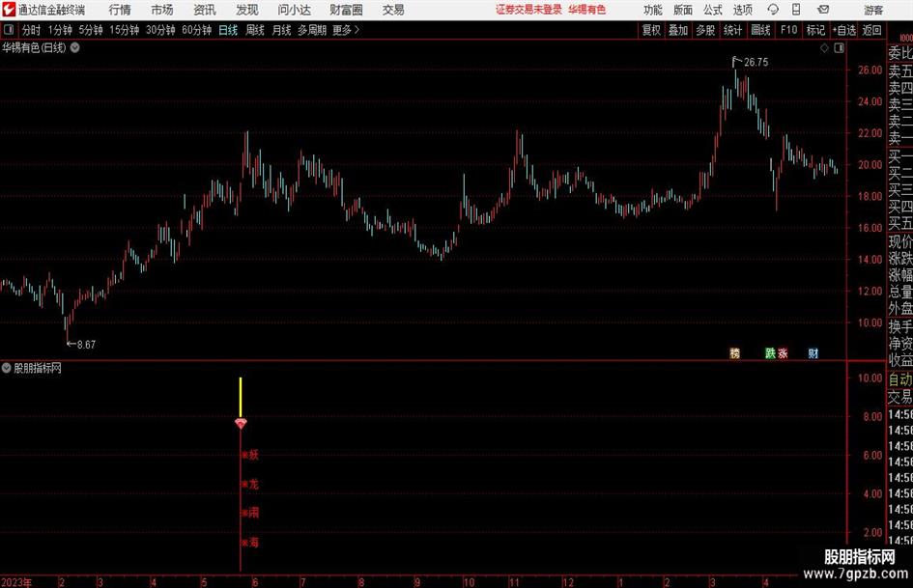Image resolution: width=913 pixels, height=588 pixels.
Task: Open the 问小达 menu
Action: click(294, 10)
